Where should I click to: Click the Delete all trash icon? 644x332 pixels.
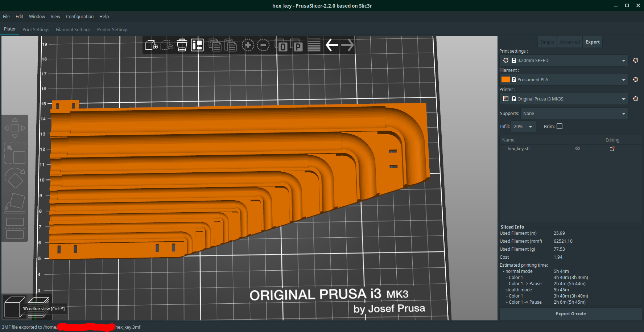pos(182,45)
